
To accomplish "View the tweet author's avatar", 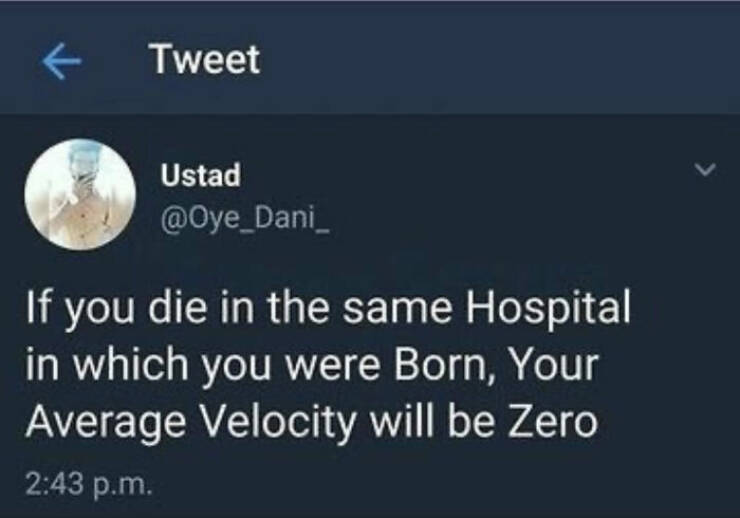I will click(x=79, y=194).
